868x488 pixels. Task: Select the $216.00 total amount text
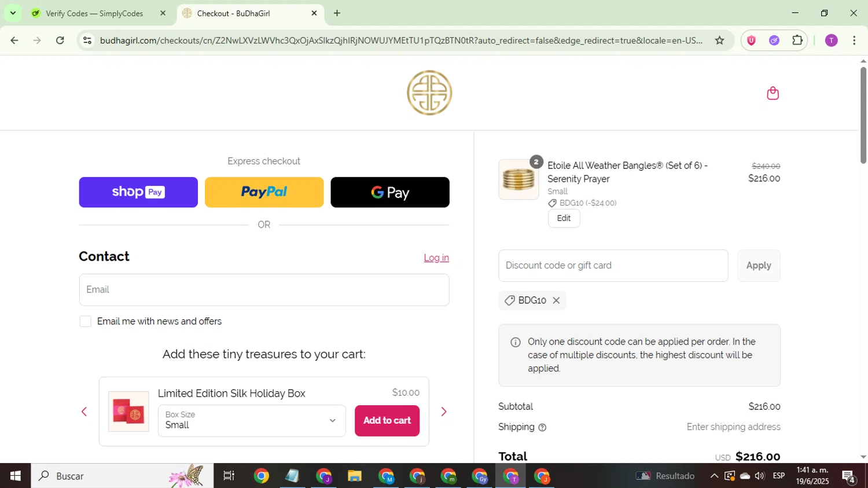point(758,457)
